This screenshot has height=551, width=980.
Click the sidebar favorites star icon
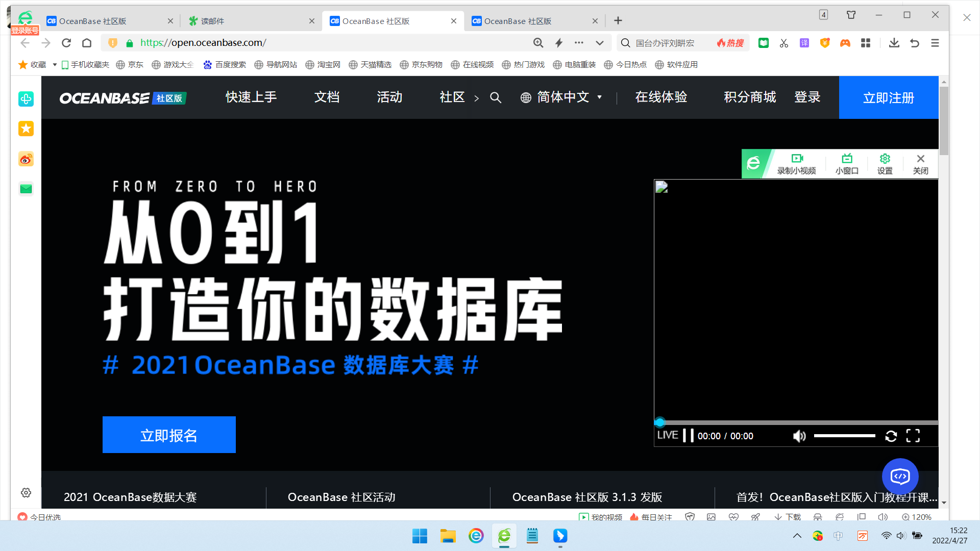26,129
